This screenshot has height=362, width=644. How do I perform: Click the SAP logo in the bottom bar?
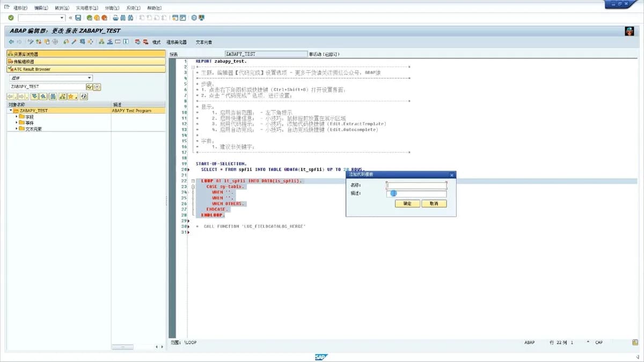pos(321,357)
